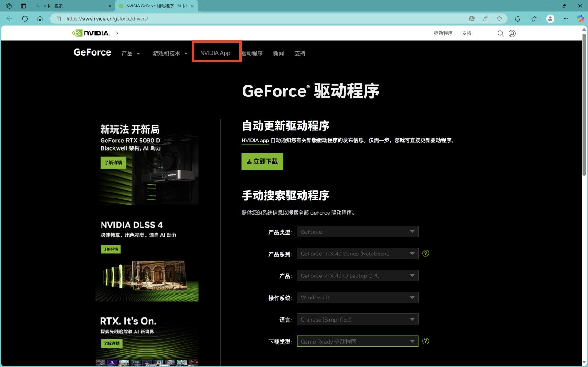Click help icon next to 下载类型

coord(425,341)
